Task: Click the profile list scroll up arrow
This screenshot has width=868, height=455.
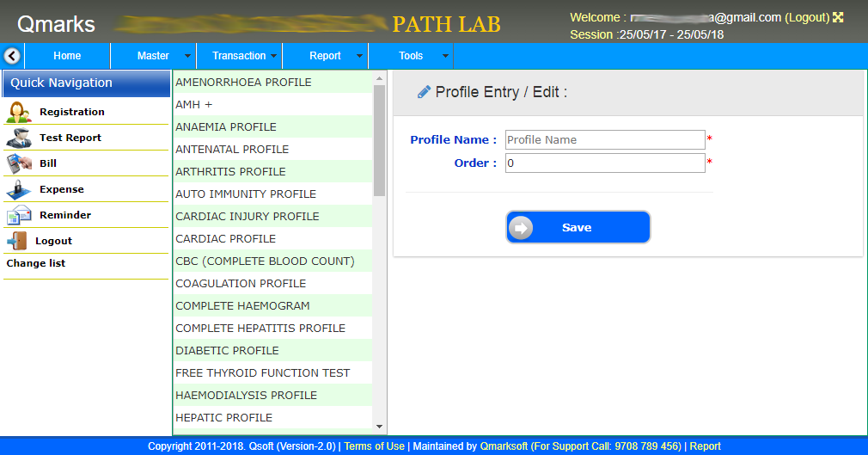Action: pos(379,78)
